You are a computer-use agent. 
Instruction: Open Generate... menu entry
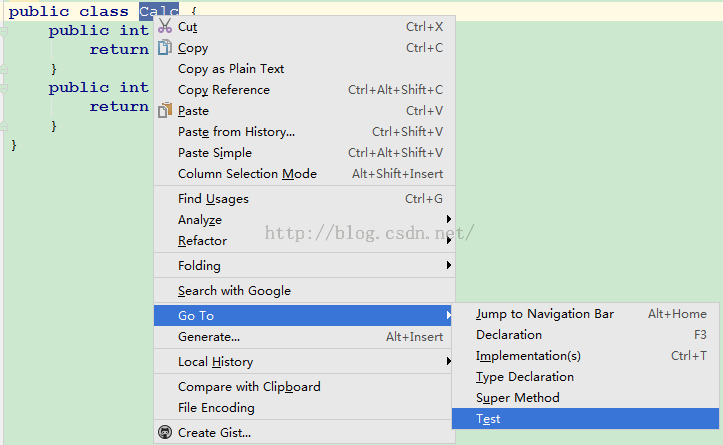pyautogui.click(x=304, y=337)
